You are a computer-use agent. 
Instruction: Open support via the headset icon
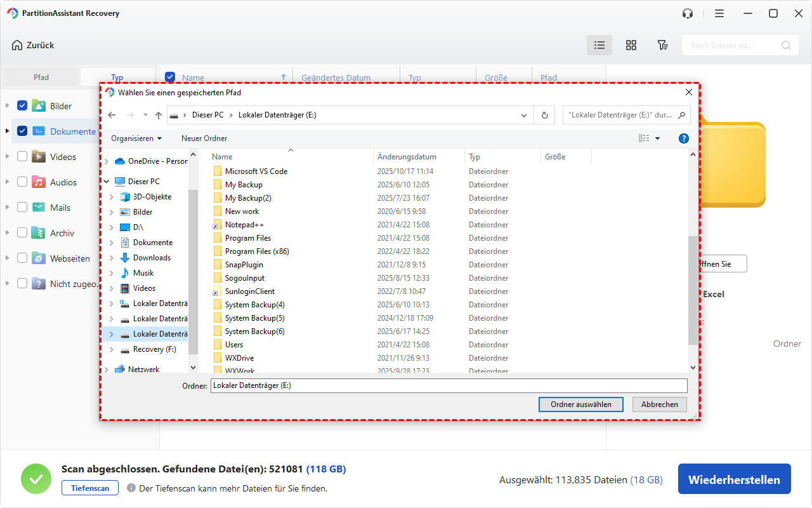coord(687,13)
